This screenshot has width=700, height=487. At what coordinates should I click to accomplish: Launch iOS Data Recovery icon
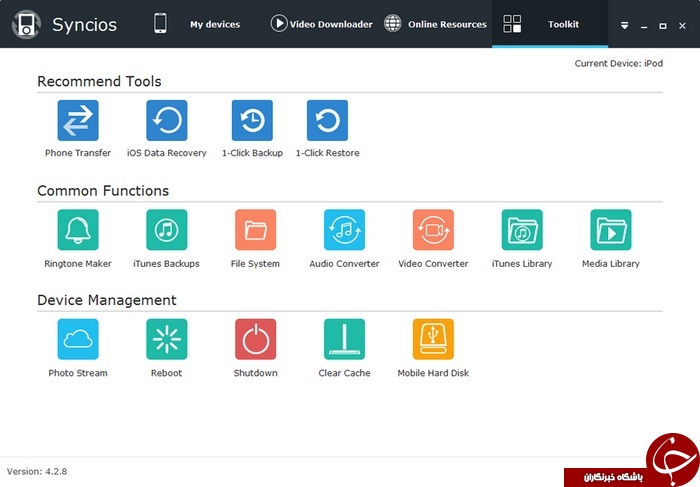coord(167,120)
